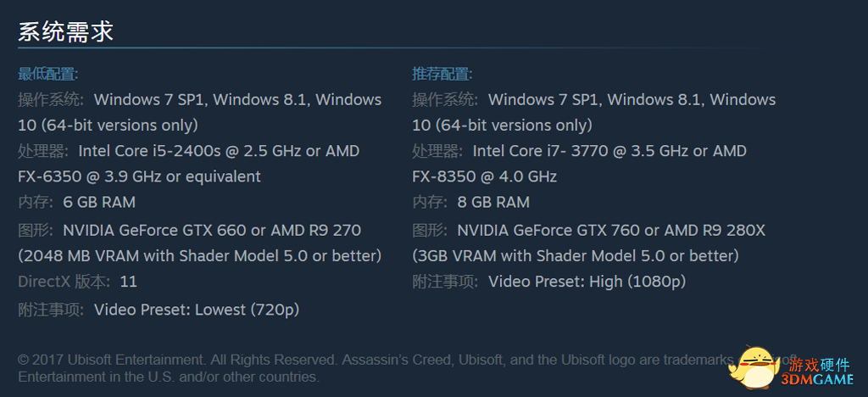Viewport: 868px width, 397px height.
Task: Select the 最低配置 heading
Action: tap(48, 74)
